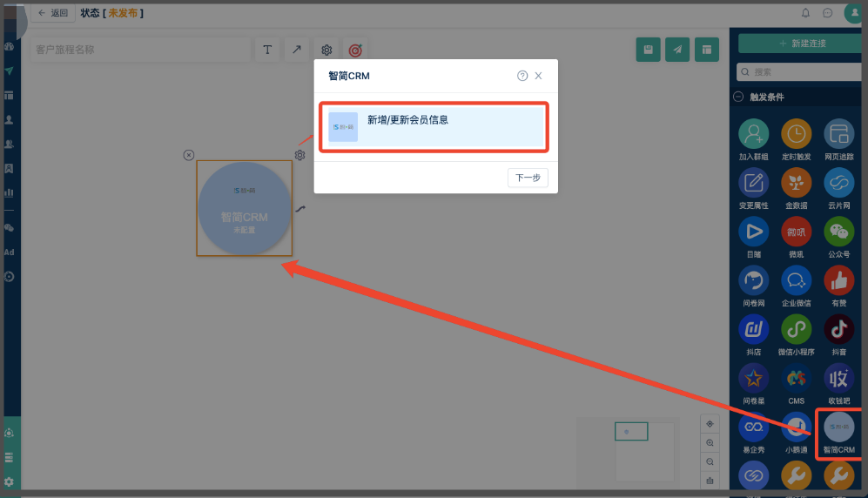868x498 pixels.
Task: Open the 智简CRM node's gear settings
Action: tap(299, 155)
